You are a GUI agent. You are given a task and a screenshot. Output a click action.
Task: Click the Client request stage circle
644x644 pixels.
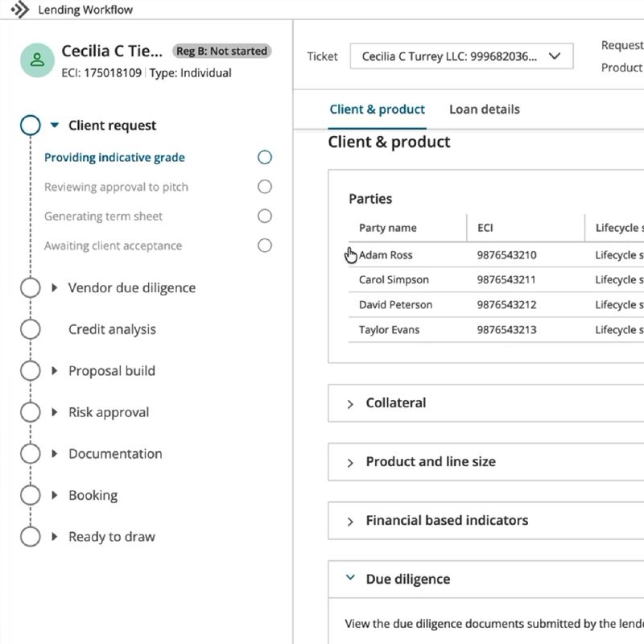31,125
